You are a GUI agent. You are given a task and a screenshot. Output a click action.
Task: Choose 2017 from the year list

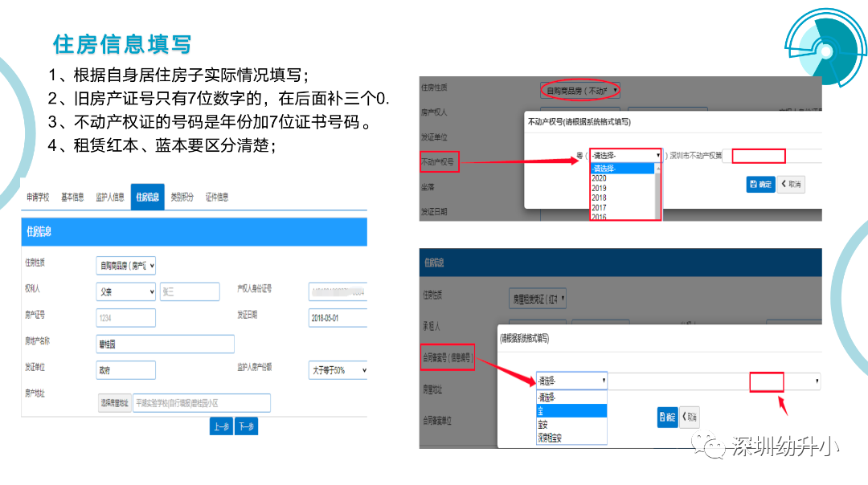coord(622,208)
